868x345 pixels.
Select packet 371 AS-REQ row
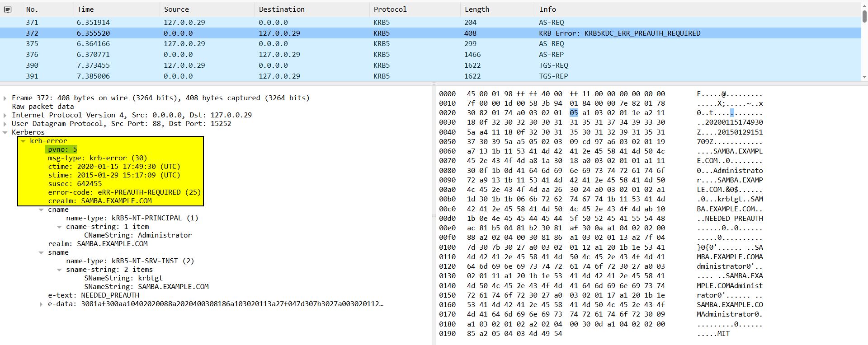coord(271,23)
